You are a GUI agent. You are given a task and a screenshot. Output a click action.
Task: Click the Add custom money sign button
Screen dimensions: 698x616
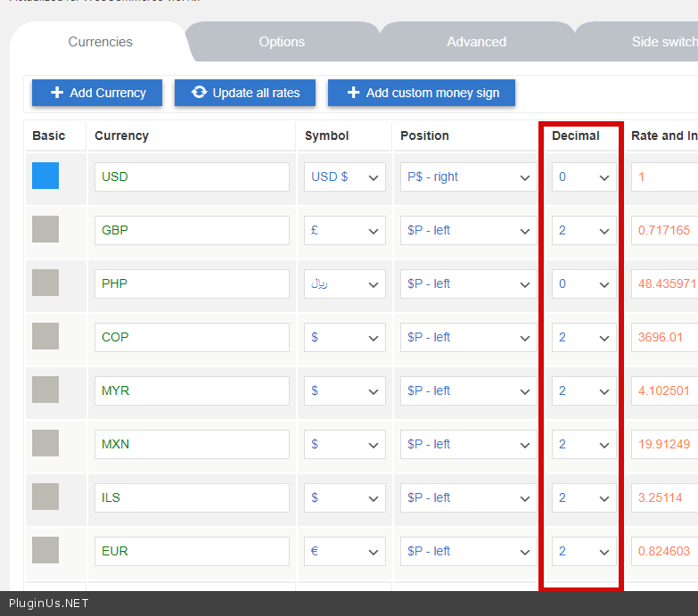[421, 93]
